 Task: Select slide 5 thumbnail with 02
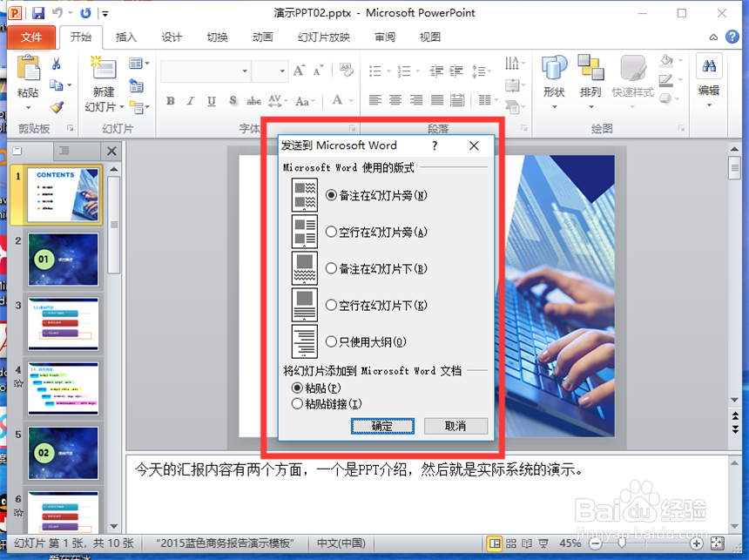pyautogui.click(x=64, y=453)
